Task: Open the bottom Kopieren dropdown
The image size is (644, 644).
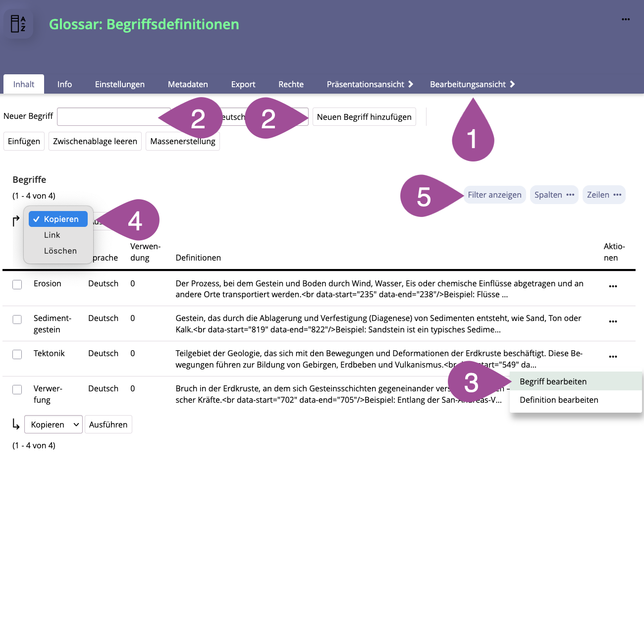Action: (54, 425)
